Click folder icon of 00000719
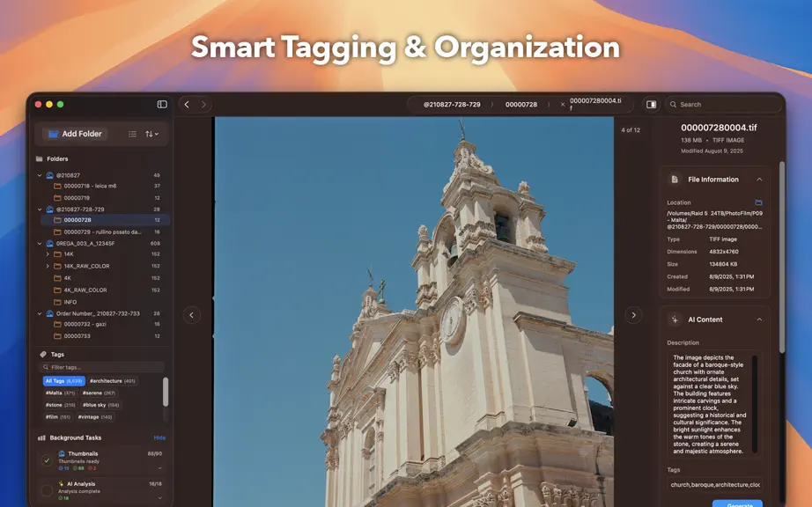 [57, 198]
